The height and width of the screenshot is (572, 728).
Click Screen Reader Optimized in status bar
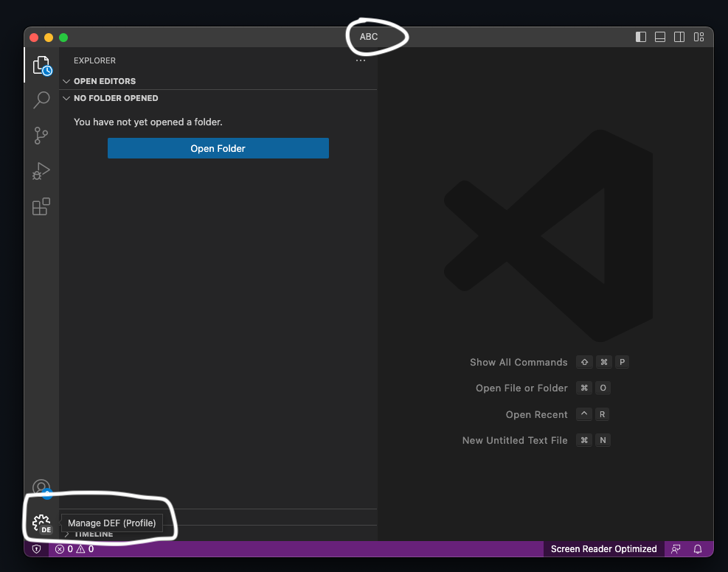pyautogui.click(x=603, y=548)
